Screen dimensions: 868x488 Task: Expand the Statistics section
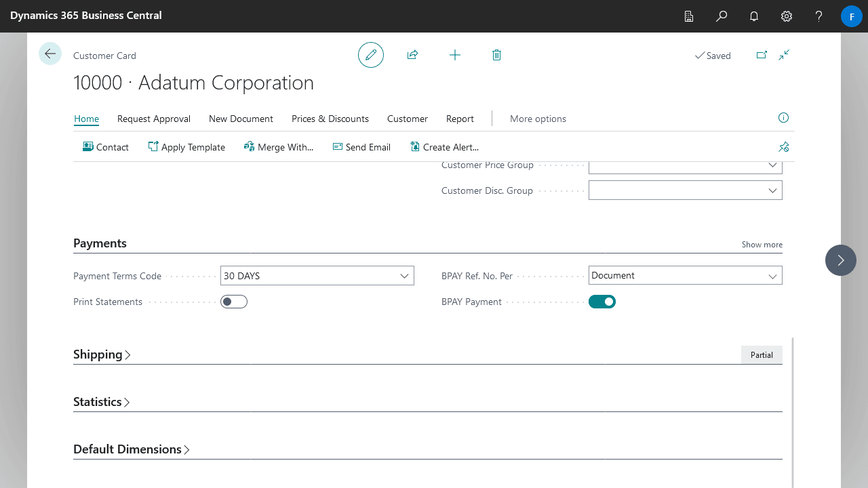tap(102, 402)
